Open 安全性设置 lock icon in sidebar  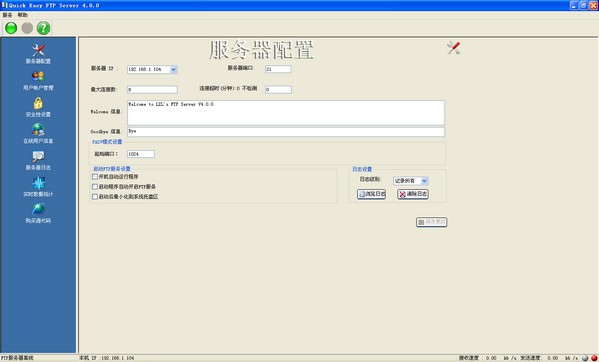click(x=38, y=107)
